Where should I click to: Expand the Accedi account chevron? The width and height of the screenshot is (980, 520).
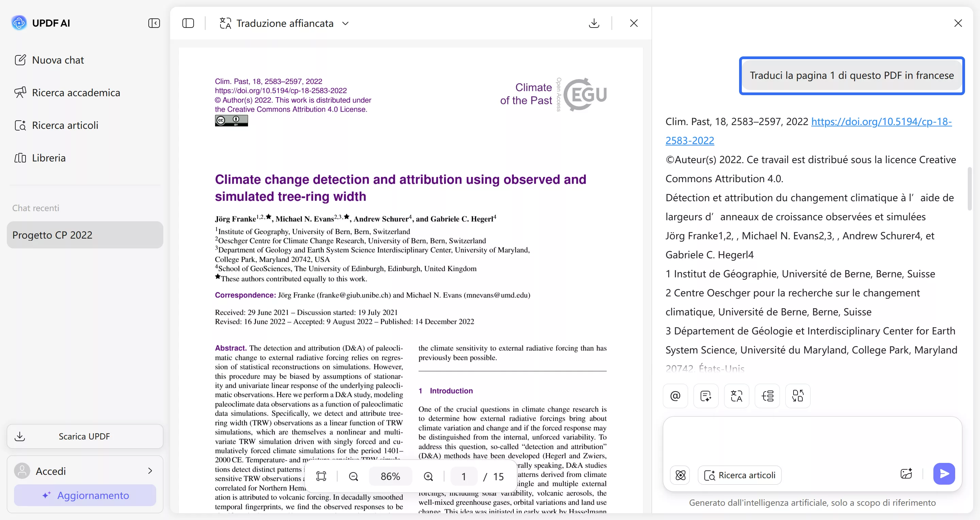(150, 471)
